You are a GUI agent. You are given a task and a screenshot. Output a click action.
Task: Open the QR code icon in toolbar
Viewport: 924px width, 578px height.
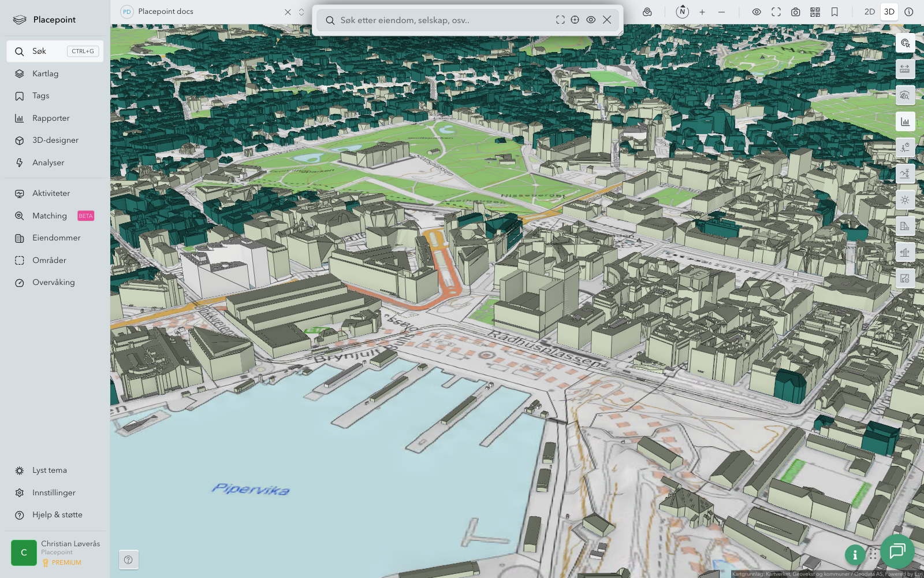point(815,12)
